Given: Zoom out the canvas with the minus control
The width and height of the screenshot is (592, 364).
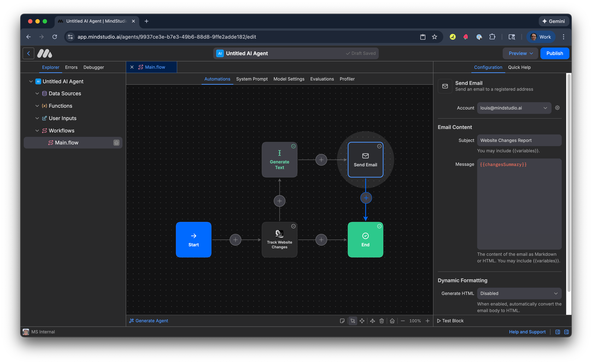Looking at the screenshot, I should click(x=403, y=321).
